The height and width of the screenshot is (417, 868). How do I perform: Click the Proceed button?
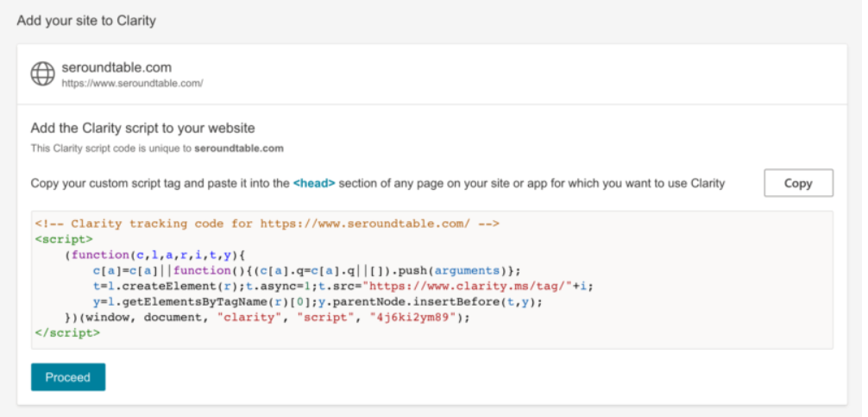[x=68, y=377]
